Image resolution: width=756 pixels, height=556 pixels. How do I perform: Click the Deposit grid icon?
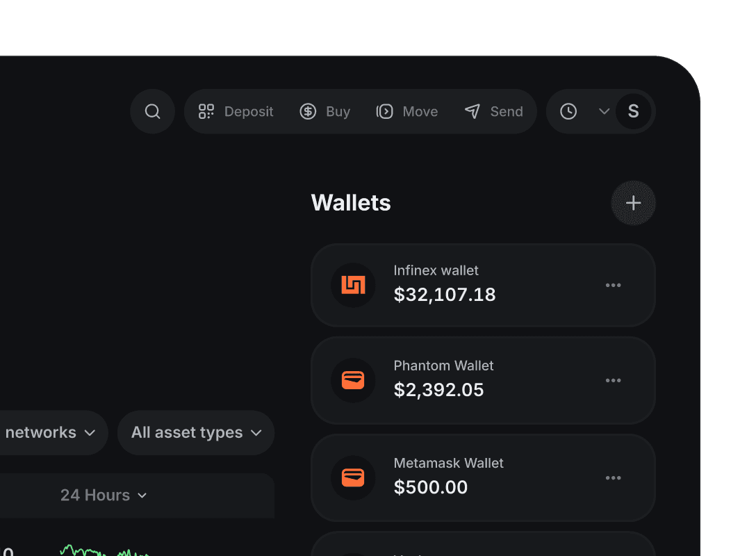pyautogui.click(x=206, y=111)
